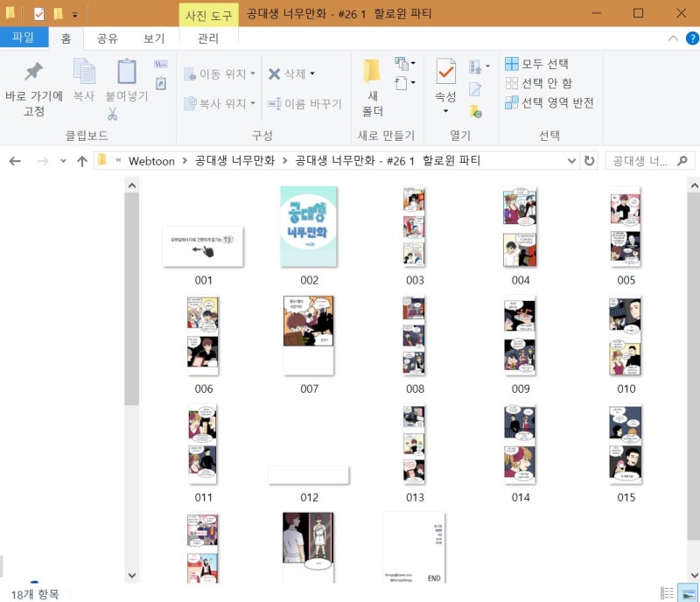Open 속성 (Properties) checkmark icon
Image resolution: width=700 pixels, height=602 pixels.
445,72
